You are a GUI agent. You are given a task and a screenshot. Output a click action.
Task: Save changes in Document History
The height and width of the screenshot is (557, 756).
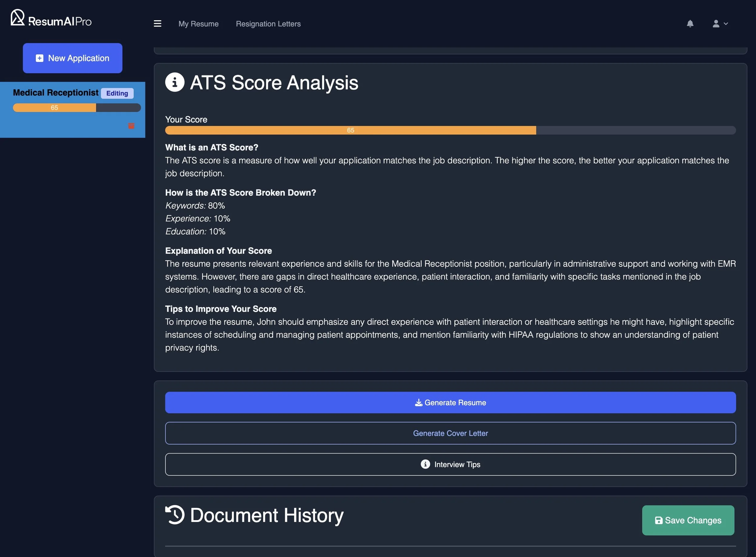[688, 520]
